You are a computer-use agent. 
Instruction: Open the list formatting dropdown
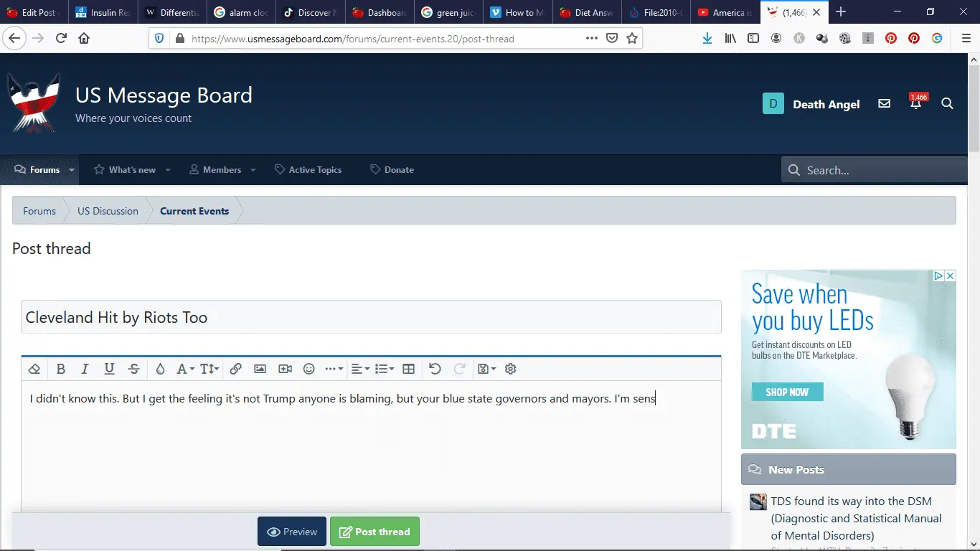tap(385, 369)
